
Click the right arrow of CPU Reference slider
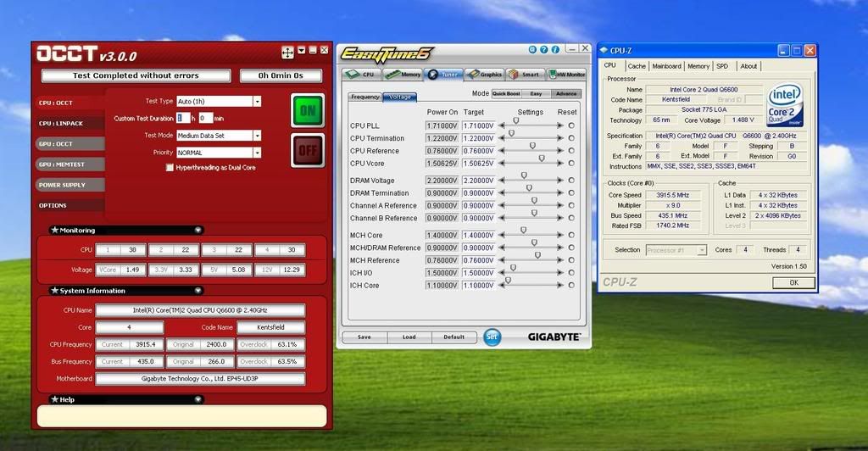click(560, 151)
